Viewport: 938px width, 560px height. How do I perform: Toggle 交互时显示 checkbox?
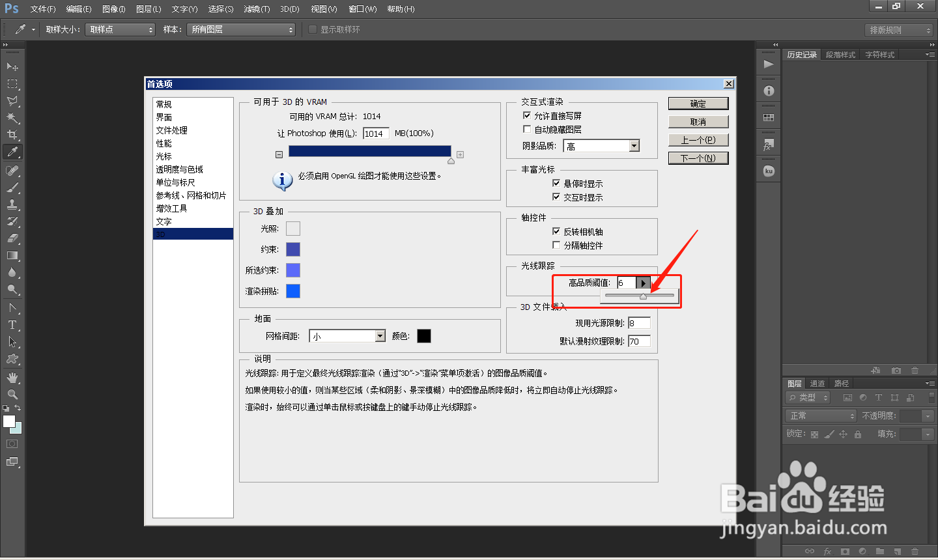556,197
